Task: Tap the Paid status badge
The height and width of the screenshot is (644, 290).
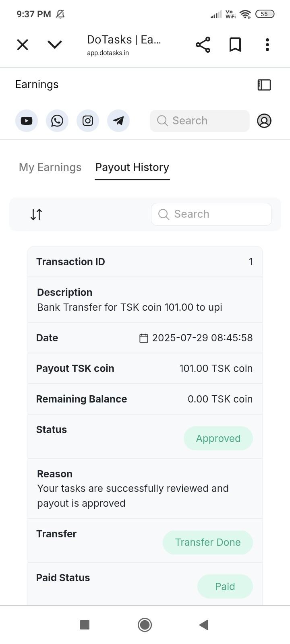Action: pyautogui.click(x=225, y=586)
